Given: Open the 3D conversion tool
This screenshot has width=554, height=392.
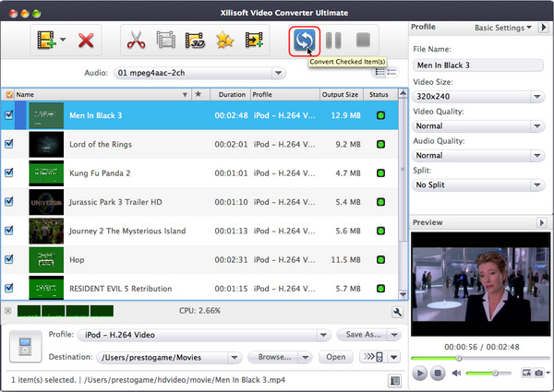Looking at the screenshot, I should pos(195,41).
